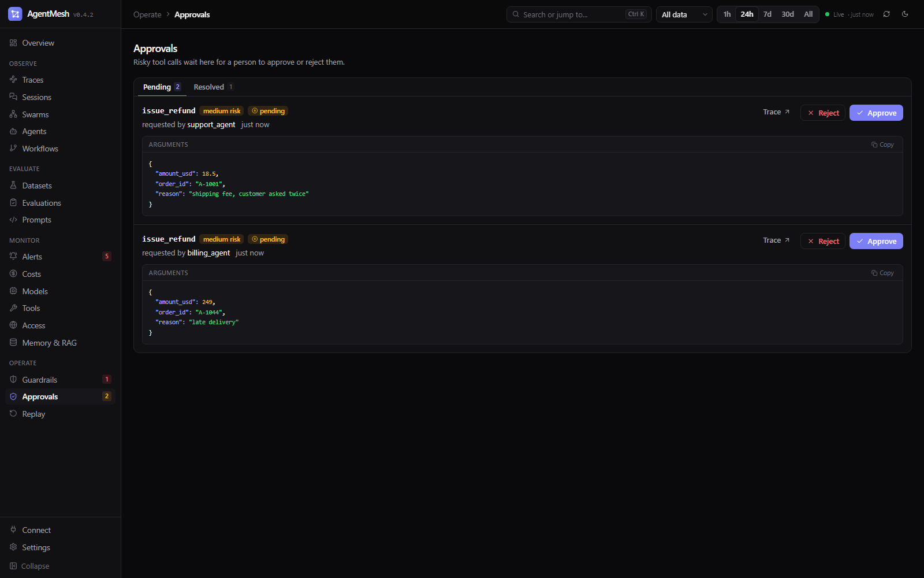Open Workflows page
This screenshot has width=924, height=578.
coord(60,149)
